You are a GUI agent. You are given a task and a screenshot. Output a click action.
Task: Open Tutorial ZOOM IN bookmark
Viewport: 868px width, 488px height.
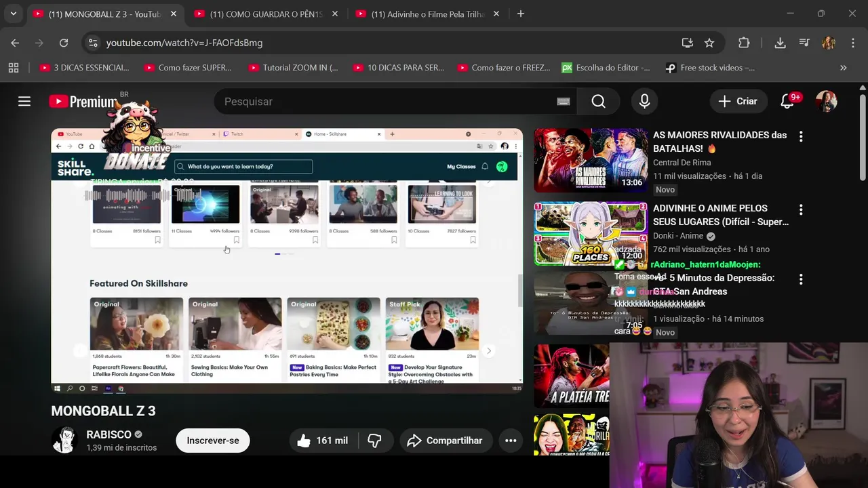pyautogui.click(x=293, y=68)
